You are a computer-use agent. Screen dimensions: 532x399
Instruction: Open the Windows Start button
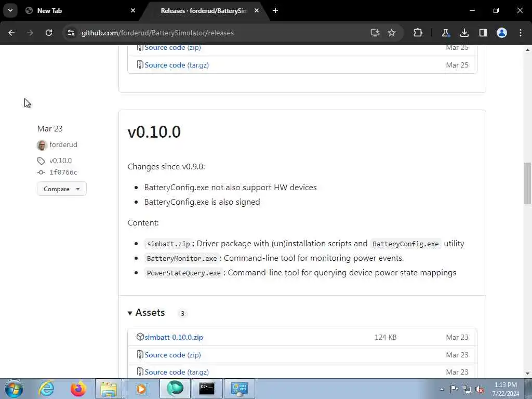point(14,389)
